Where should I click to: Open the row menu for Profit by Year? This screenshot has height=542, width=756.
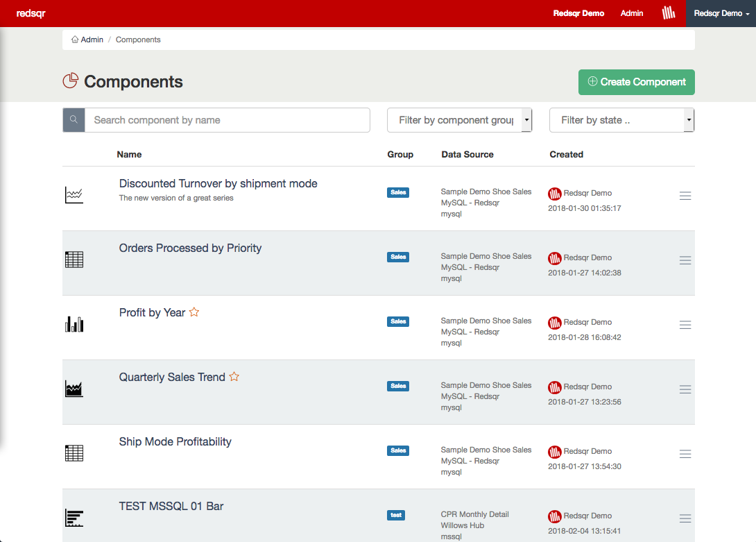click(x=685, y=325)
